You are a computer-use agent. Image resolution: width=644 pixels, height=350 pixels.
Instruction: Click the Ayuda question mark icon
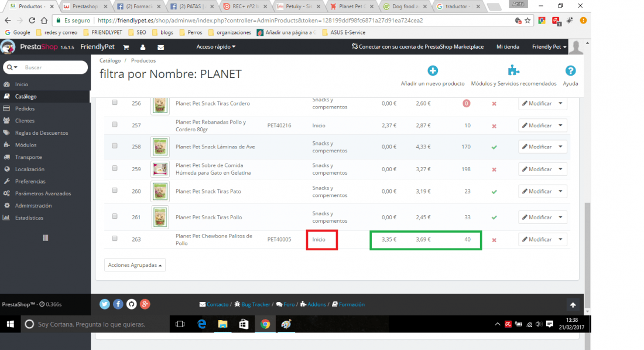(x=570, y=71)
